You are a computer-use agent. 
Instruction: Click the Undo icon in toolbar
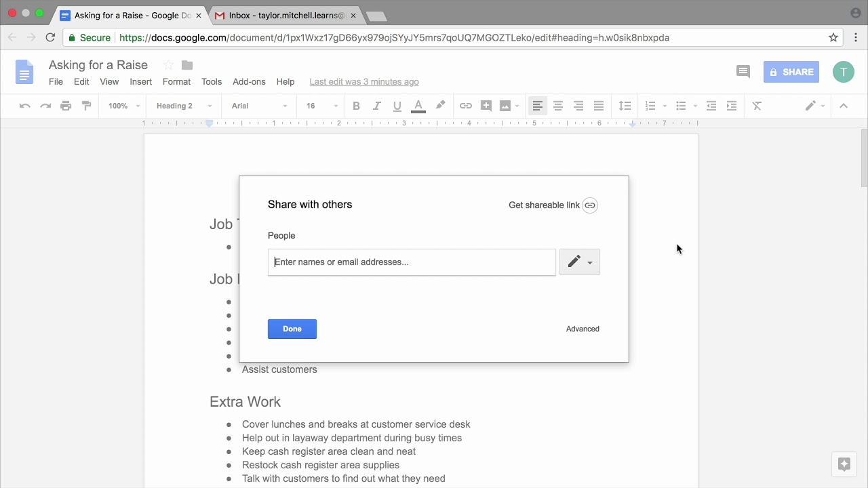click(x=25, y=106)
